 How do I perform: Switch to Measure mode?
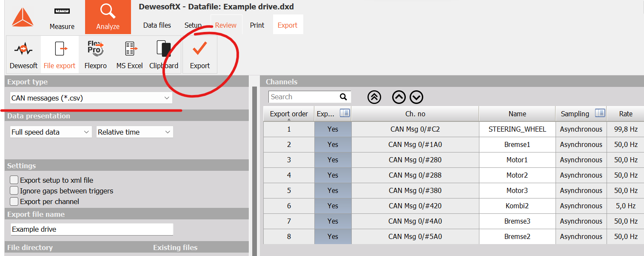(x=62, y=17)
